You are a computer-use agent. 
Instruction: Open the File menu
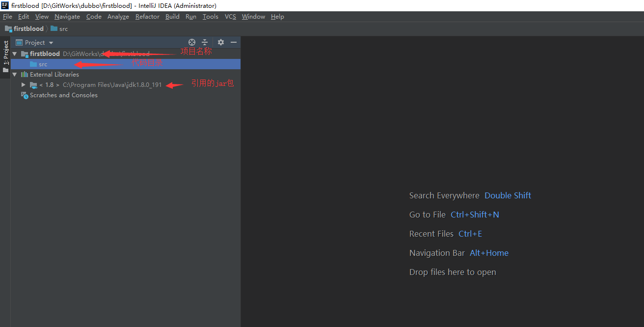point(7,16)
